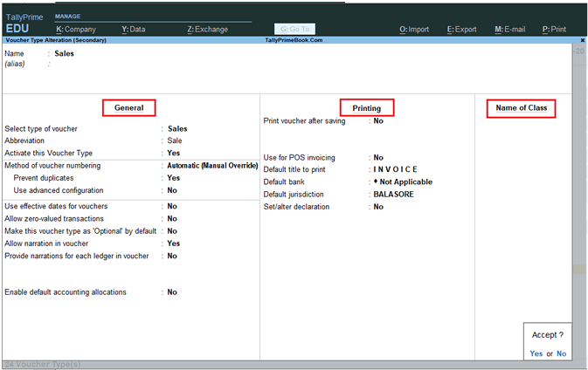Toggle Set/alter declaration No

[378, 207]
